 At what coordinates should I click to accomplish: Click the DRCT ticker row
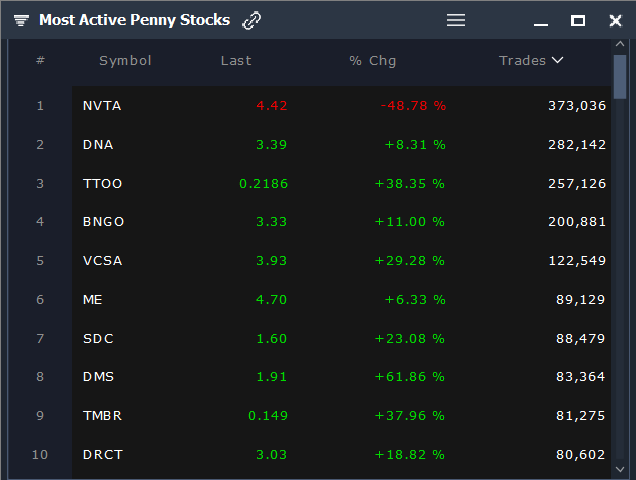tap(342, 454)
